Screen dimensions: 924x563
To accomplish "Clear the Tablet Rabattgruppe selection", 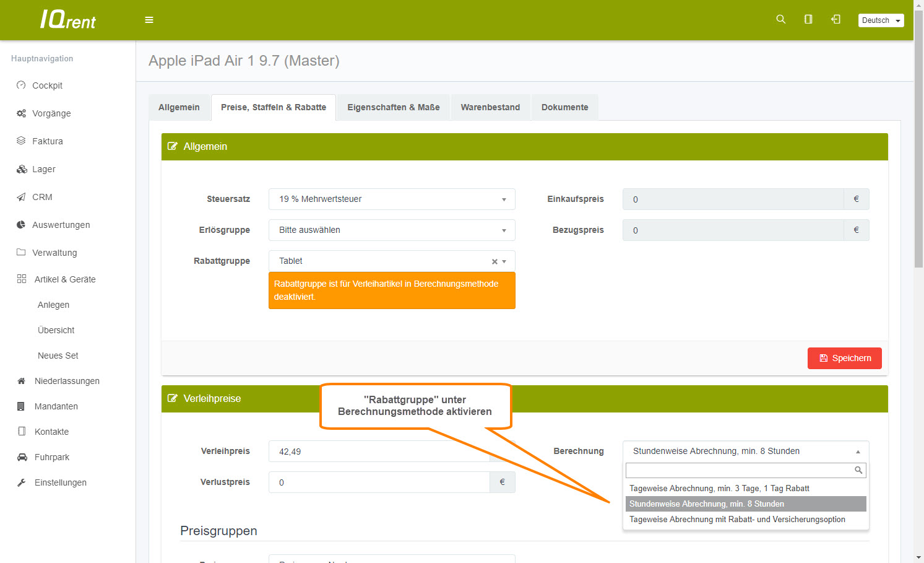I will tap(494, 261).
